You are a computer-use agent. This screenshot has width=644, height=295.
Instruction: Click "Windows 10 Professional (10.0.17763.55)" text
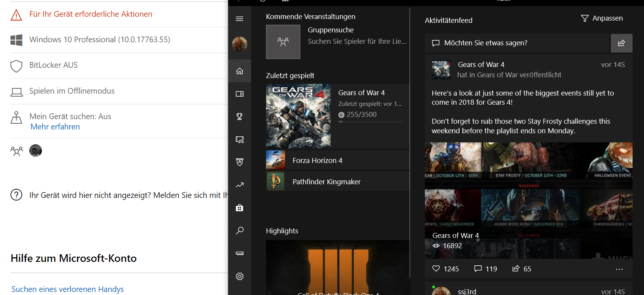coord(100,40)
